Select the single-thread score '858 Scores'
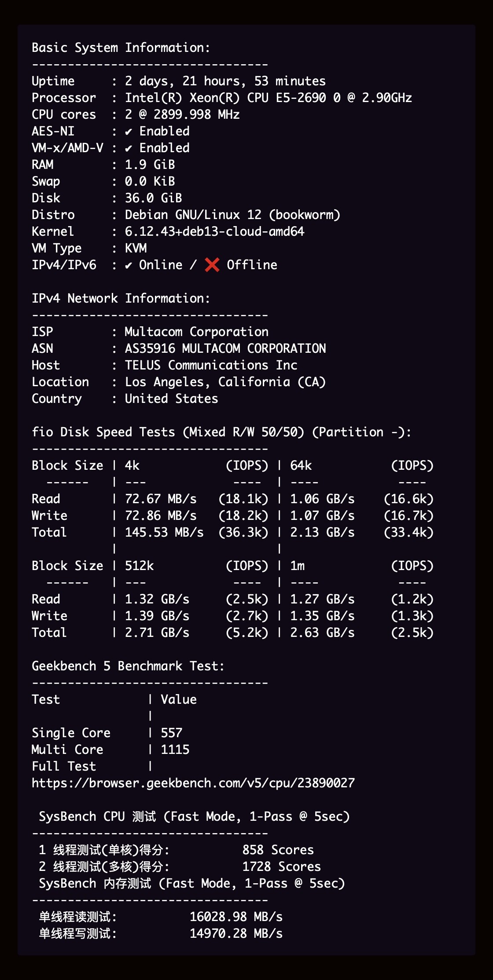Viewport: 493px width, 980px height. 278,850
